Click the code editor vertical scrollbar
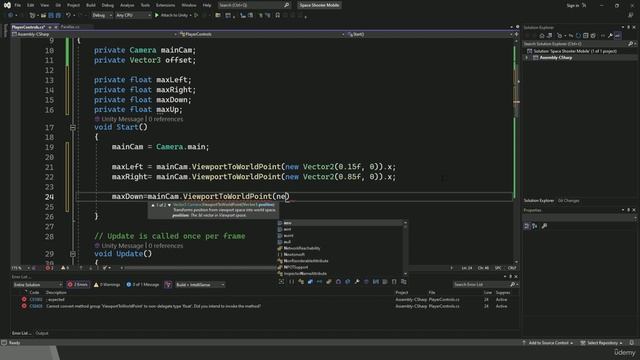Viewport: 640px width, 360px height. tap(517, 151)
